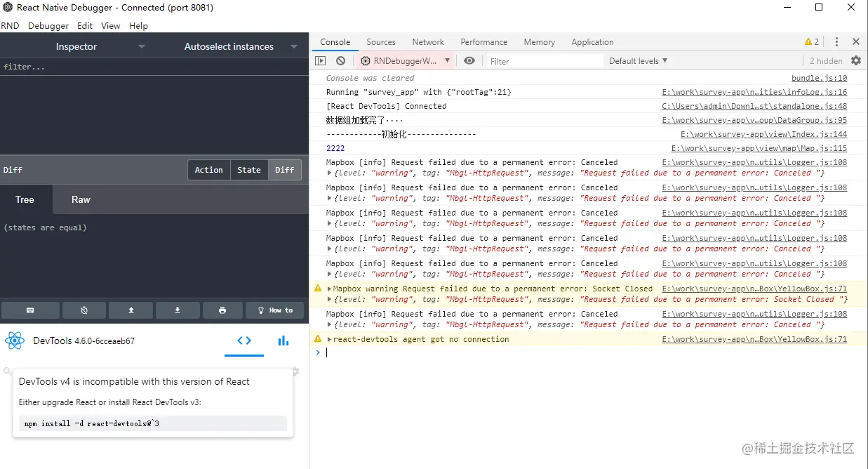This screenshot has height=469, width=868.
Task: Click the console prompt input line
Action: click(x=589, y=352)
